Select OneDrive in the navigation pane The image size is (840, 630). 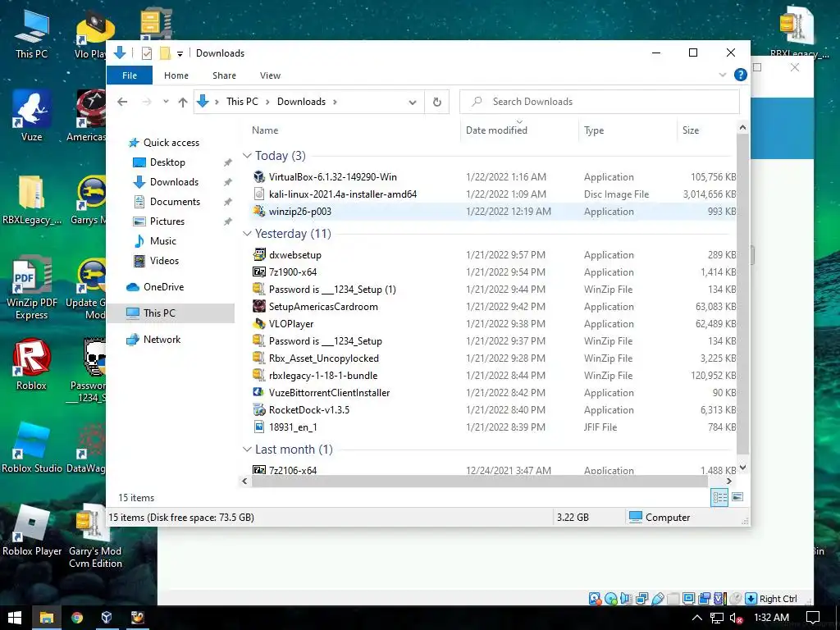pos(163,287)
